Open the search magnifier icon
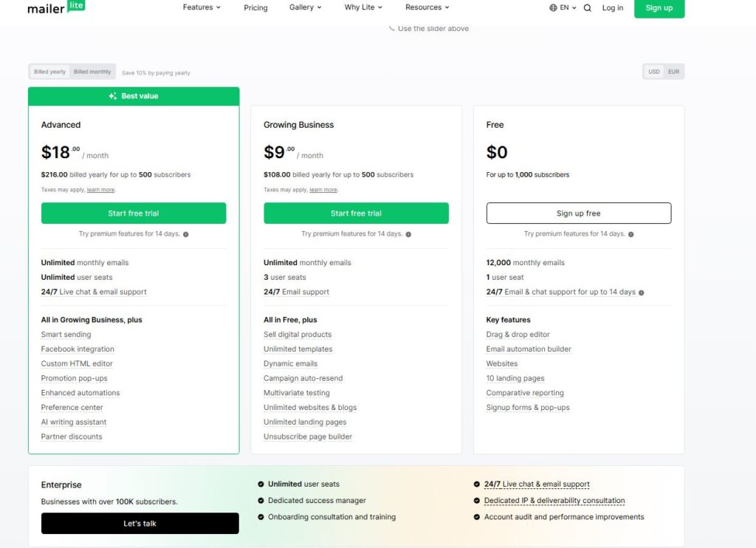 click(587, 7)
